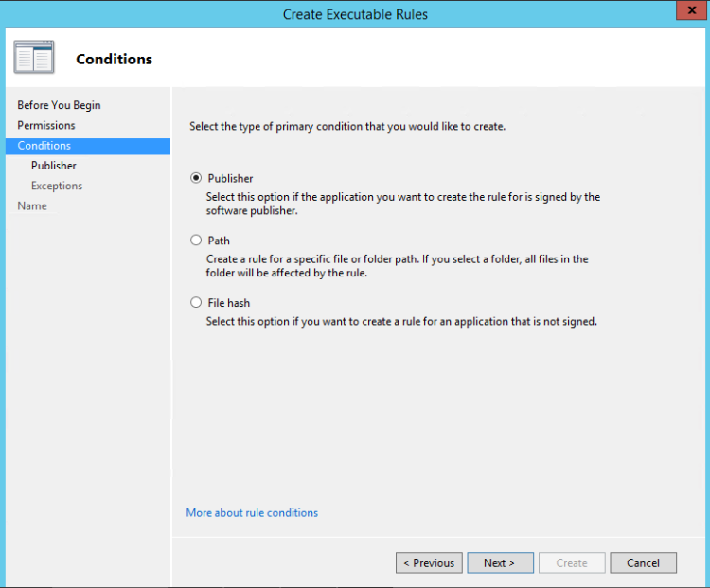710x588 pixels.
Task: Click the description text under File hash
Action: [401, 321]
